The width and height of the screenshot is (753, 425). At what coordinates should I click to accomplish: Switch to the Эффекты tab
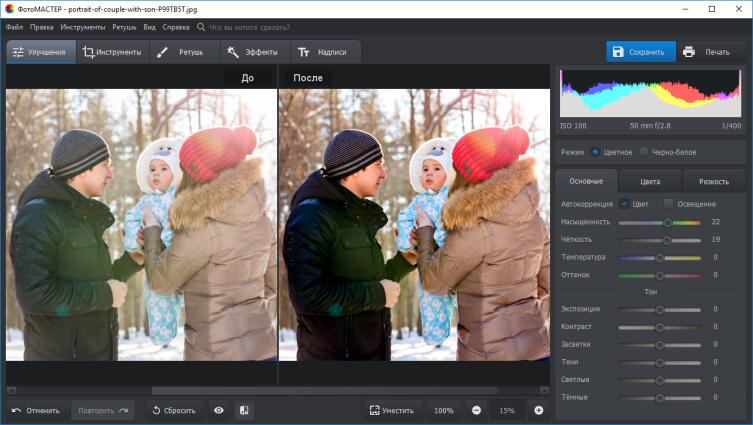coord(253,52)
